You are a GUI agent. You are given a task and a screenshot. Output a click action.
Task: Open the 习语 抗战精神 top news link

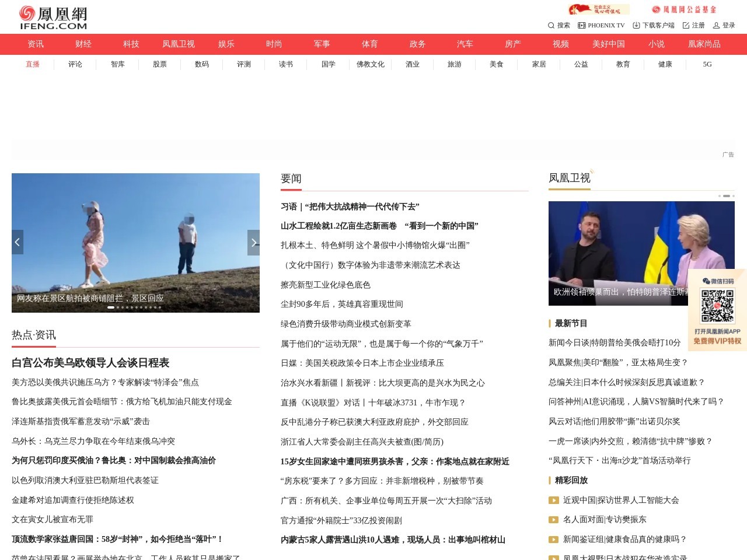tap(350, 206)
